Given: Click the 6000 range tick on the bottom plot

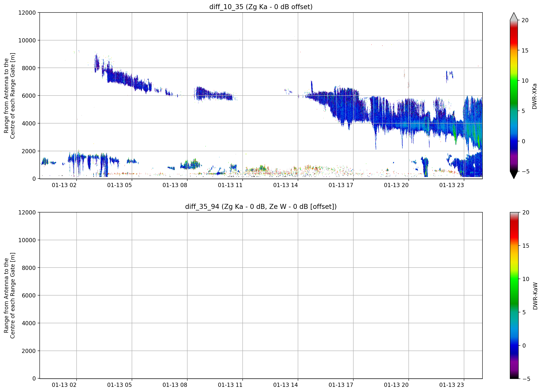Looking at the screenshot, I should click(29, 295).
